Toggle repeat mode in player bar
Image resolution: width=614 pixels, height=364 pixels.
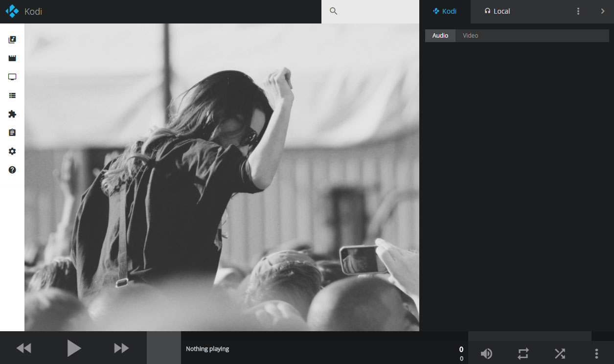point(523,353)
